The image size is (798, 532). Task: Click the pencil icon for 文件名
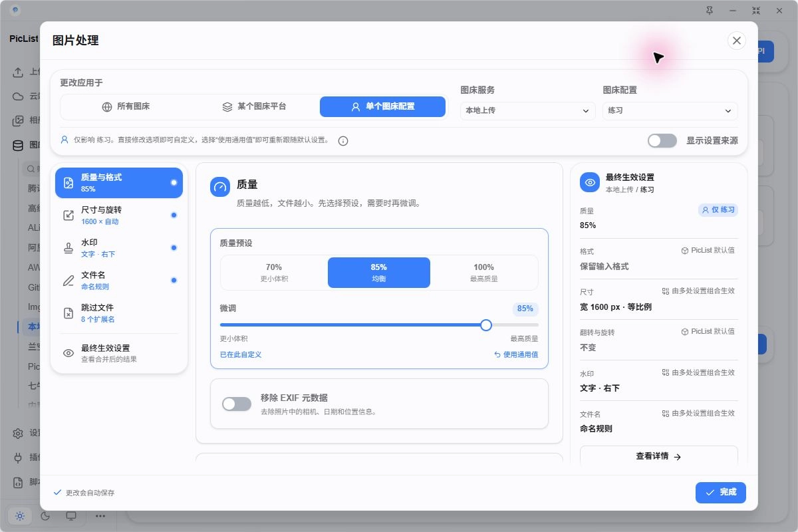(68, 281)
